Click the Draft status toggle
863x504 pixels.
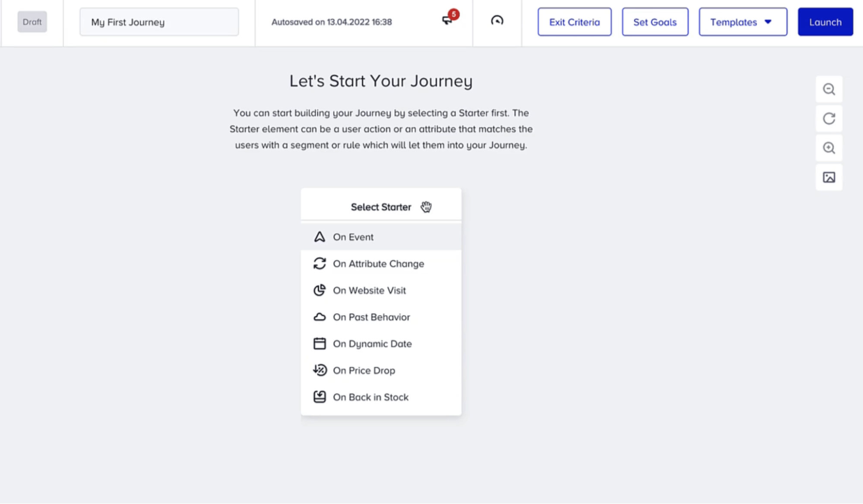(x=32, y=22)
